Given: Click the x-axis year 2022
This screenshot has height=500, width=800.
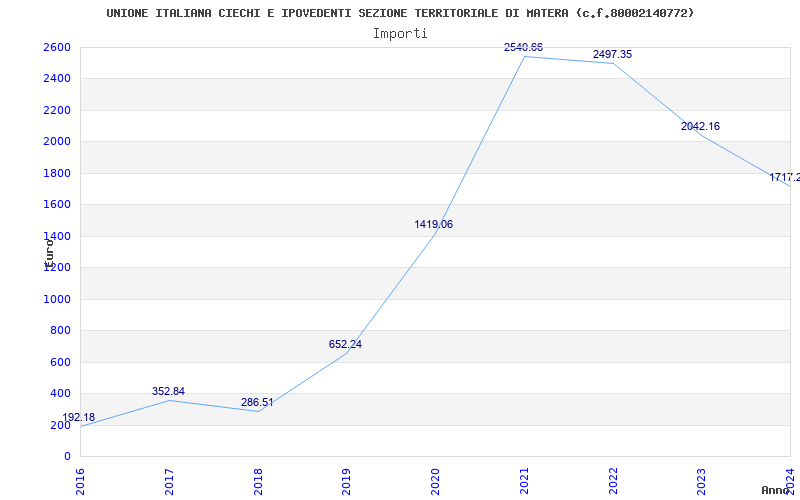Looking at the screenshot, I should click(x=613, y=481).
